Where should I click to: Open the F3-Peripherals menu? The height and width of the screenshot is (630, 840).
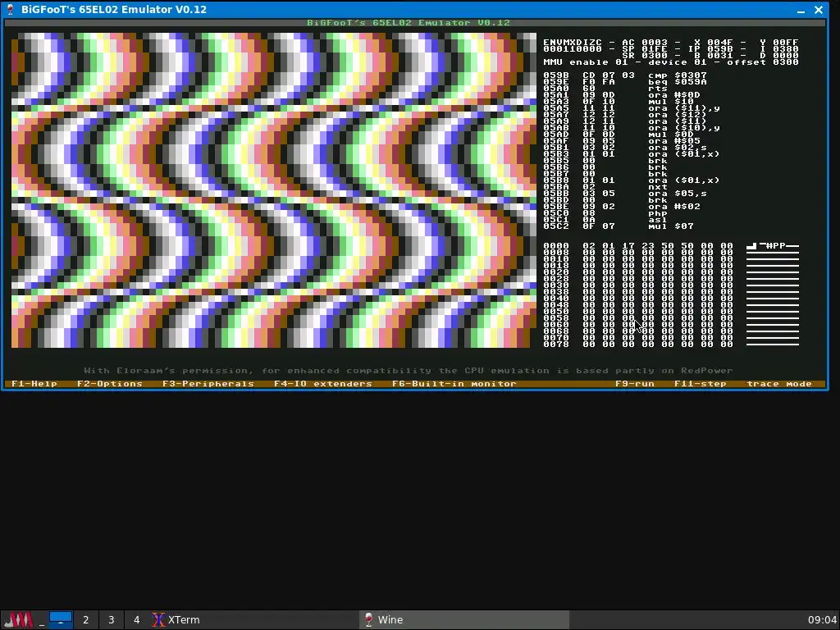tap(208, 384)
